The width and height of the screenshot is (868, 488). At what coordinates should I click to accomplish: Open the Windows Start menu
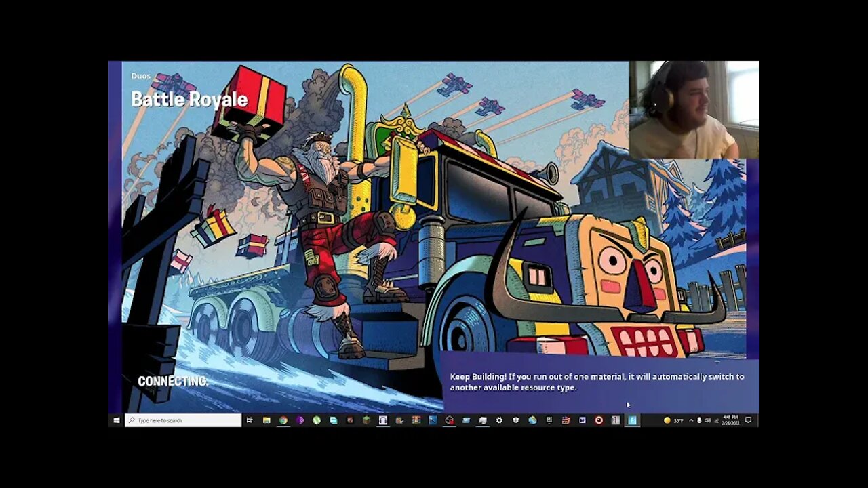(x=116, y=420)
